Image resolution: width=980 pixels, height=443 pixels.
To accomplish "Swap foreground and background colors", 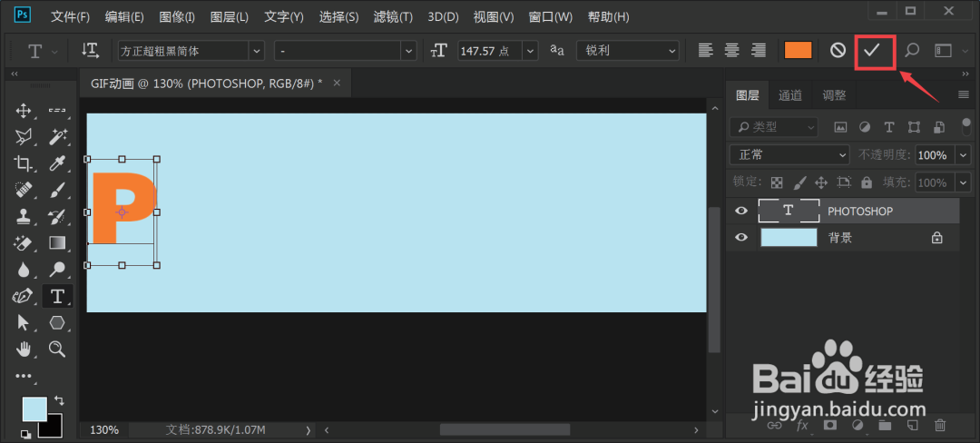I will pyautogui.click(x=59, y=400).
